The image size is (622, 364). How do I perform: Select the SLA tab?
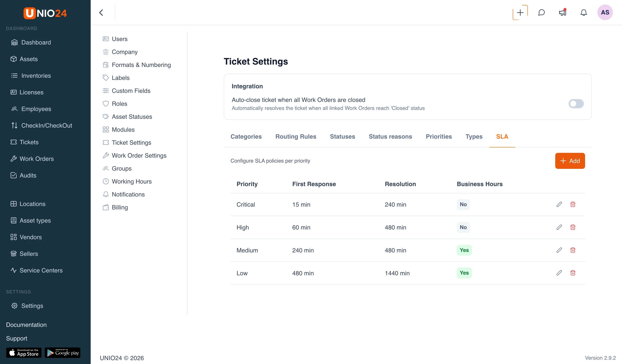point(502,136)
